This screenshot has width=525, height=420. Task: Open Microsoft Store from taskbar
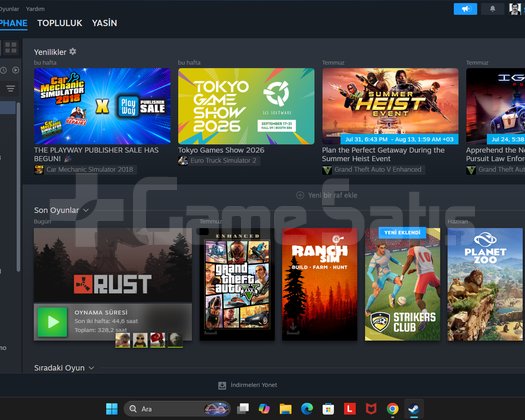(x=328, y=409)
